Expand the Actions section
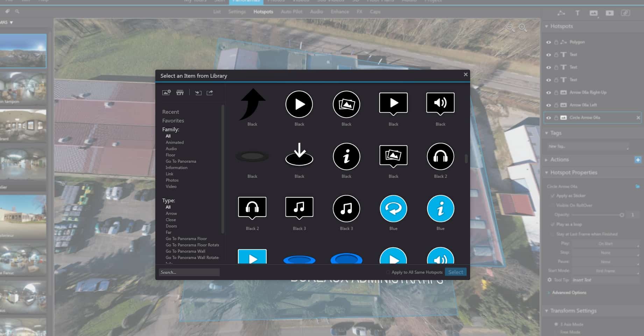 tap(546, 160)
